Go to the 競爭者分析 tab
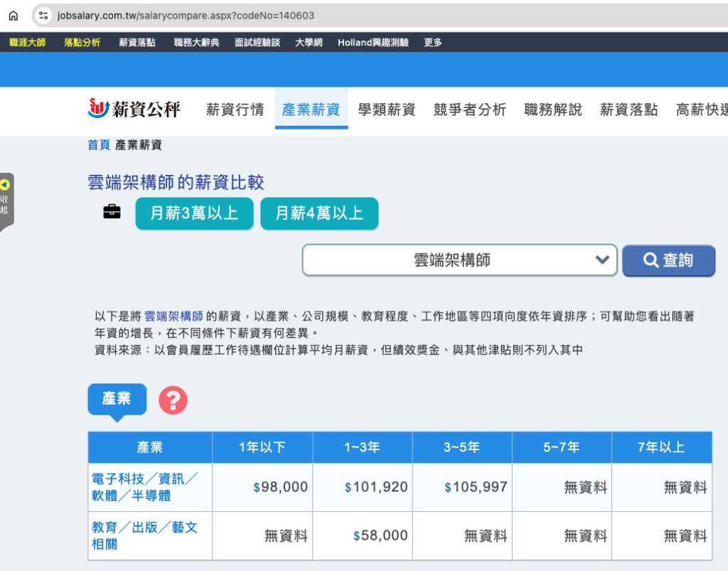The image size is (728, 571). [469, 110]
